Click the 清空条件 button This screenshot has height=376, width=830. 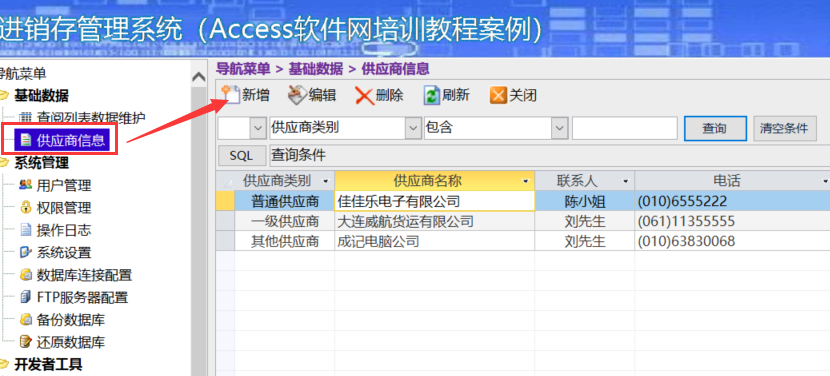click(x=784, y=129)
